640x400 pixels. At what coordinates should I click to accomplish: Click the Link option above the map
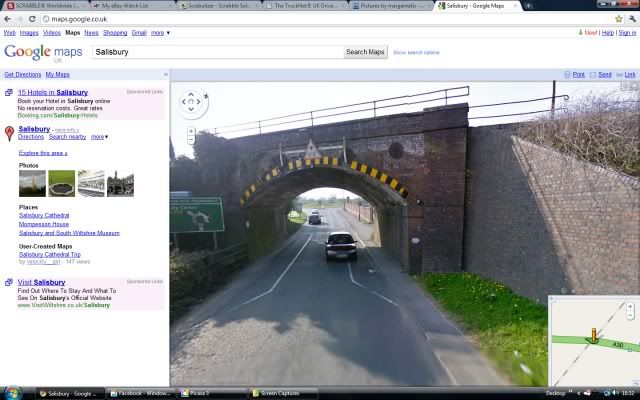[x=630, y=75]
